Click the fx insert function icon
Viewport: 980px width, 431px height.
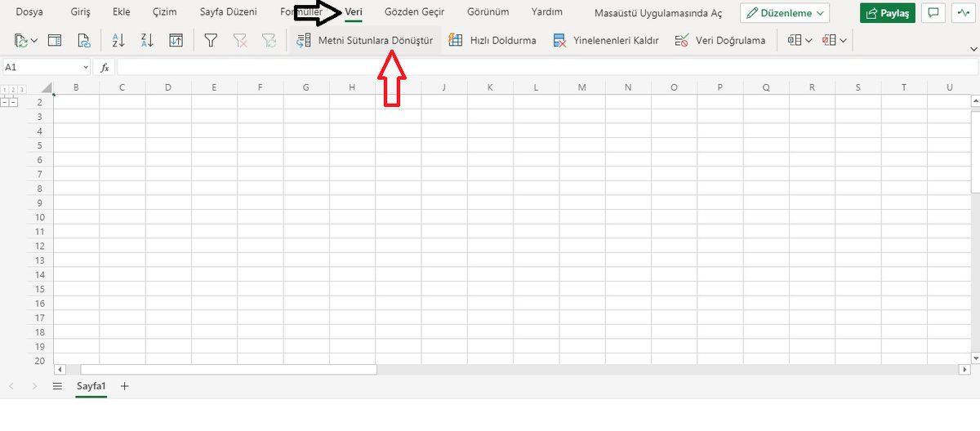click(x=105, y=68)
